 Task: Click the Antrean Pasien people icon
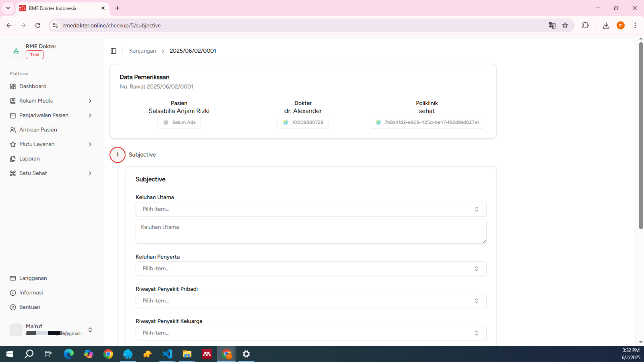[x=13, y=130]
